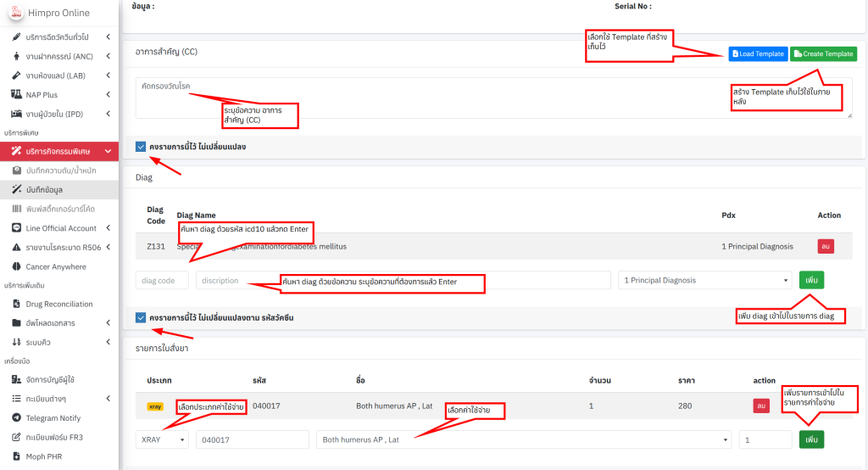Click the Moph PHR icon
Image resolution: width=868 pixels, height=470 pixels.
(x=17, y=456)
